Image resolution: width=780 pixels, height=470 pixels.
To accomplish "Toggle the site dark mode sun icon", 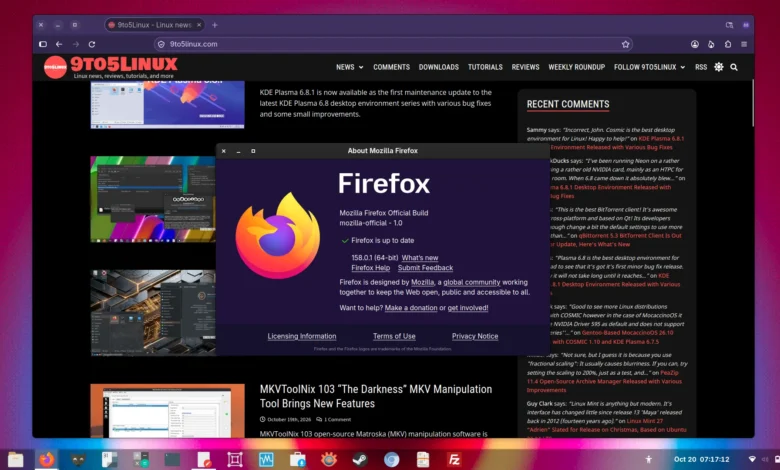I will 719,67.
